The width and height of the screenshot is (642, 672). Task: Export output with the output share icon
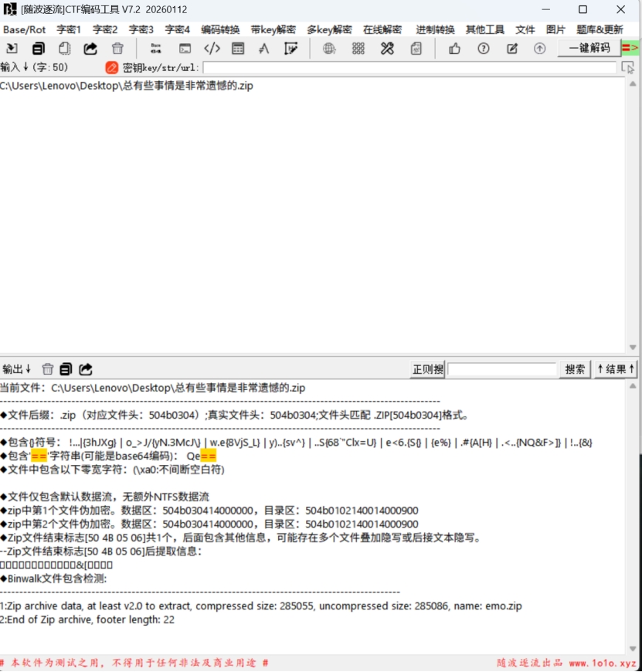(x=86, y=369)
